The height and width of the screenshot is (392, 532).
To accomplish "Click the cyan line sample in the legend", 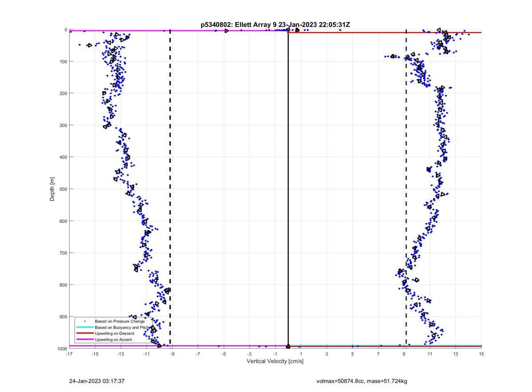I will click(x=85, y=327).
